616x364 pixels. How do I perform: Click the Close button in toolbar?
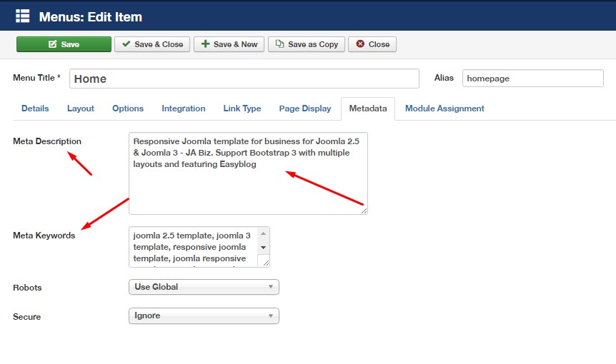tap(372, 44)
